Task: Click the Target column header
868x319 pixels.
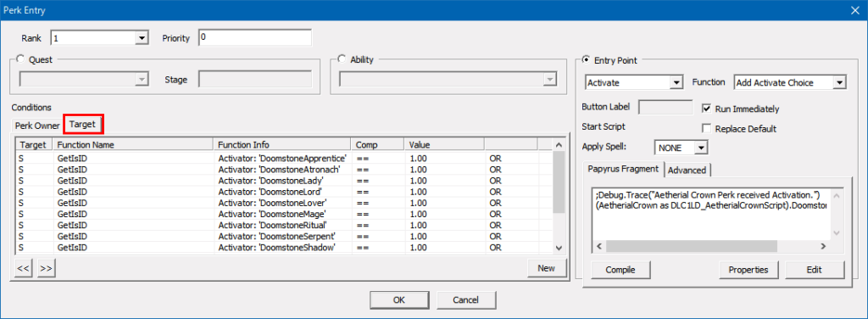Action: click(34, 144)
